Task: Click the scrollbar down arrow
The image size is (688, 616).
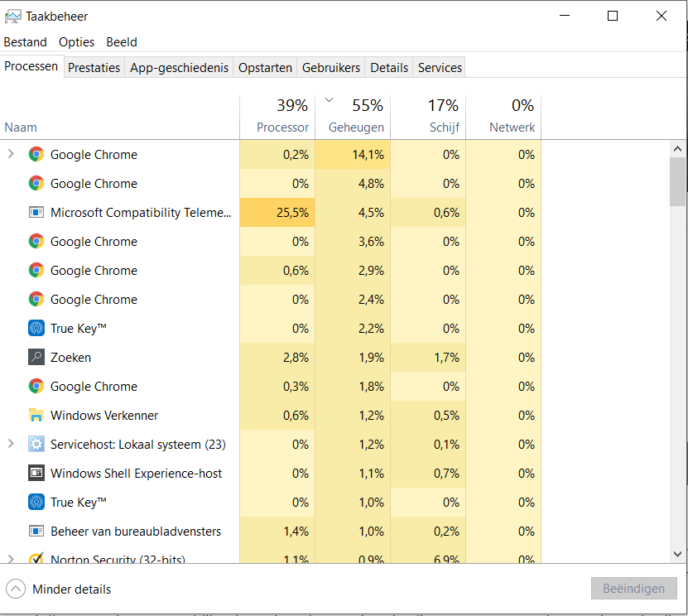Action: pyautogui.click(x=678, y=554)
